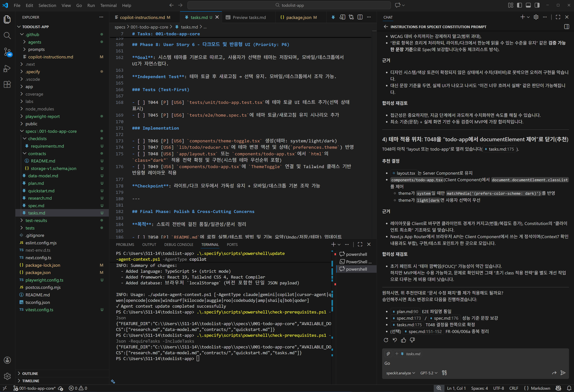Open the Source Control view
The image size is (574, 392).
coord(7,52)
